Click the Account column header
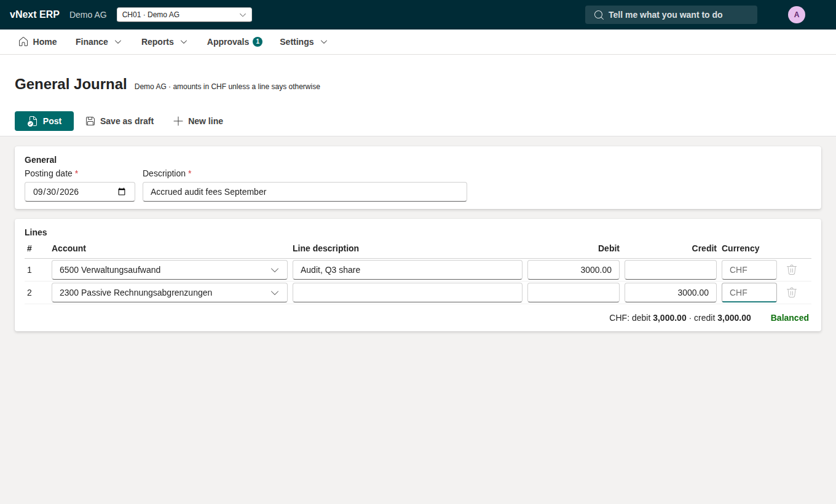 pos(69,248)
